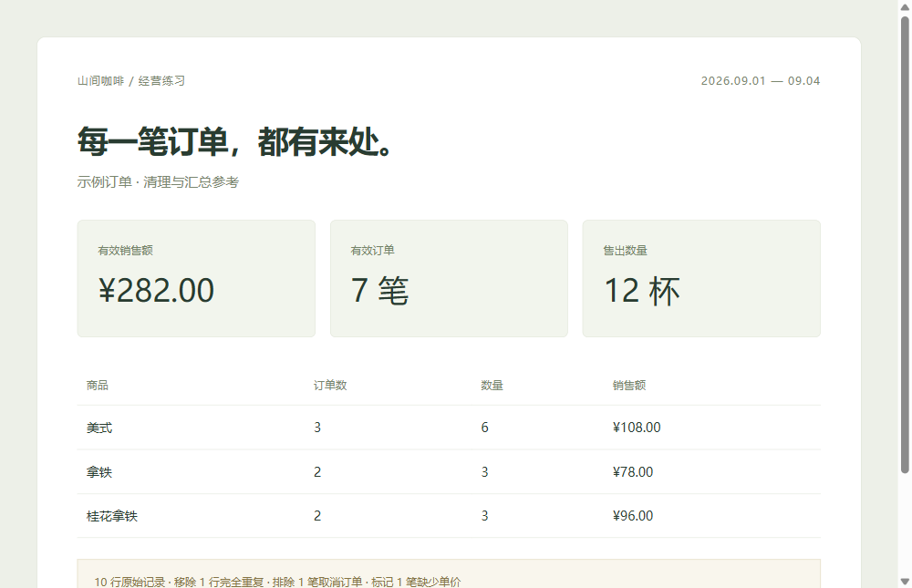This screenshot has width=912, height=588.
Task: Click the order count in the 拿铁 row
Action: tap(317, 471)
